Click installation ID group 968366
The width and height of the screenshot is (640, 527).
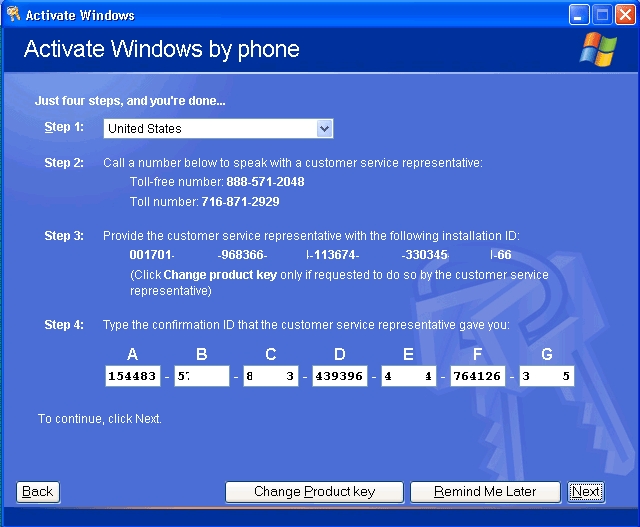pos(242,255)
